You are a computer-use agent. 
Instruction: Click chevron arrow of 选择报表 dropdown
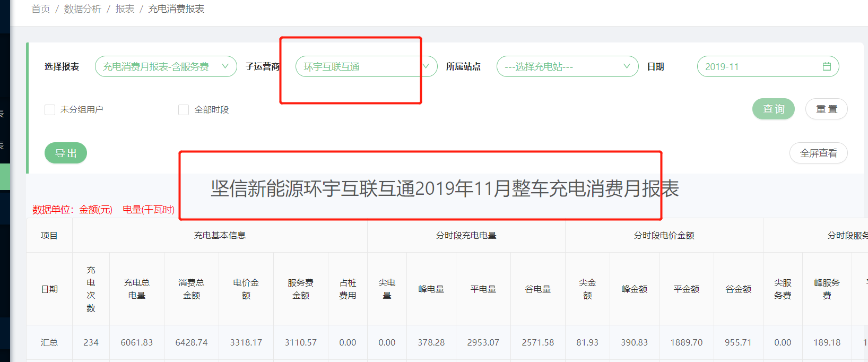point(225,66)
